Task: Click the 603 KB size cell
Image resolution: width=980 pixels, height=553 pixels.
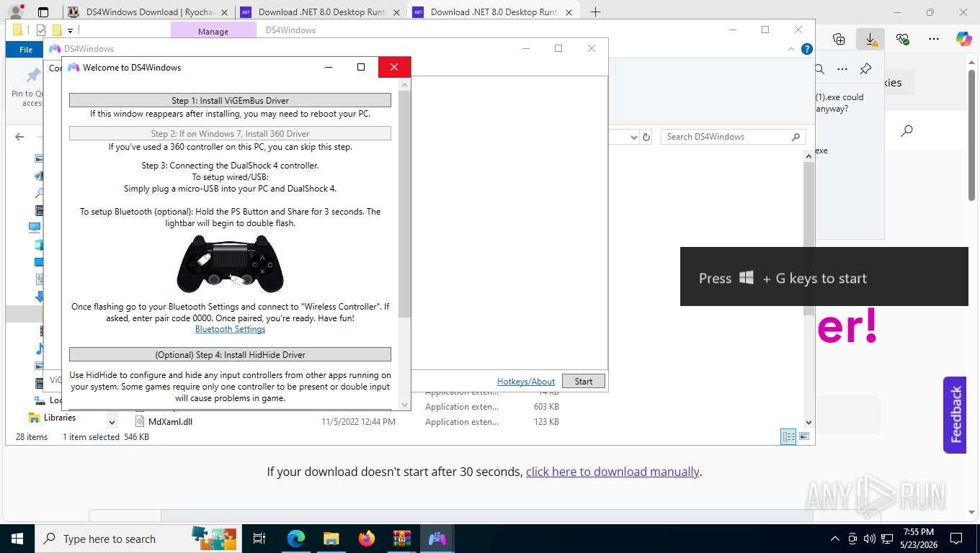Action: (x=546, y=407)
